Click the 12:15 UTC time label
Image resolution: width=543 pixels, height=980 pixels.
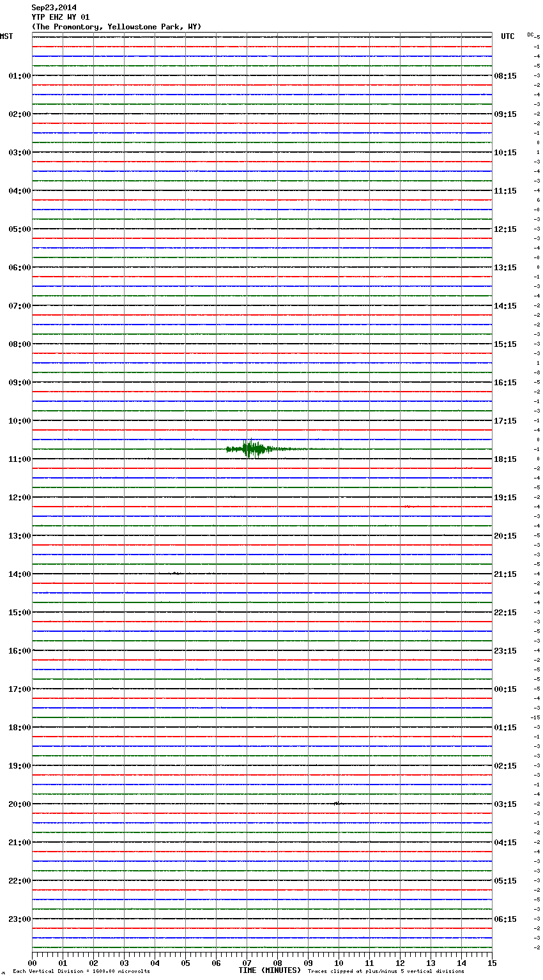coord(505,229)
